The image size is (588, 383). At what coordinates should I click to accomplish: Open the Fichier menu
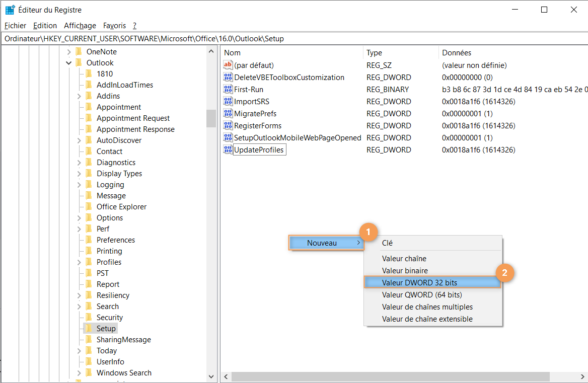pyautogui.click(x=16, y=26)
